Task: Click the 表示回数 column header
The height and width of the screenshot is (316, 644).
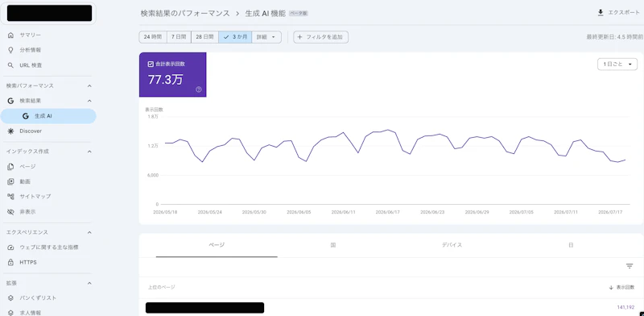Action: [x=625, y=287]
